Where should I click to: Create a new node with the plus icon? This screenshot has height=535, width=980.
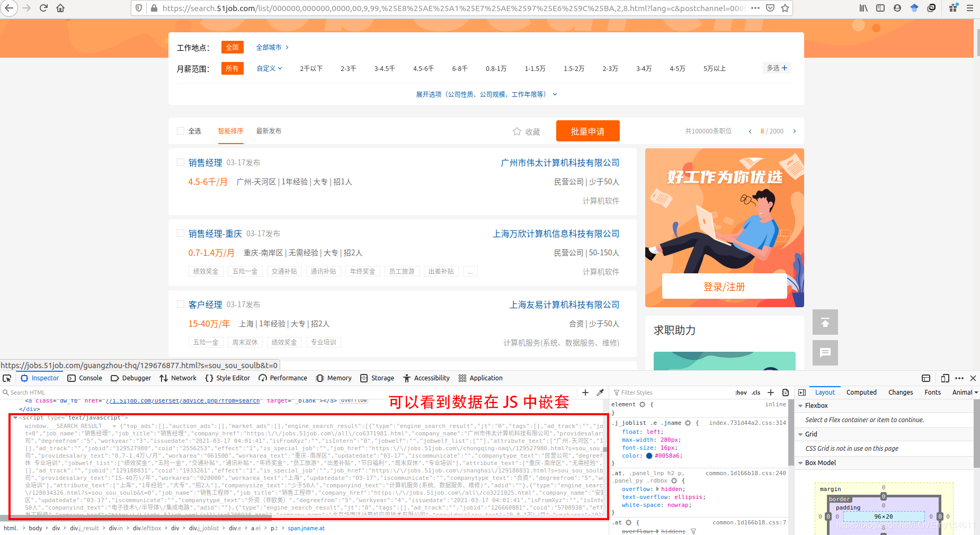pyautogui.click(x=585, y=393)
